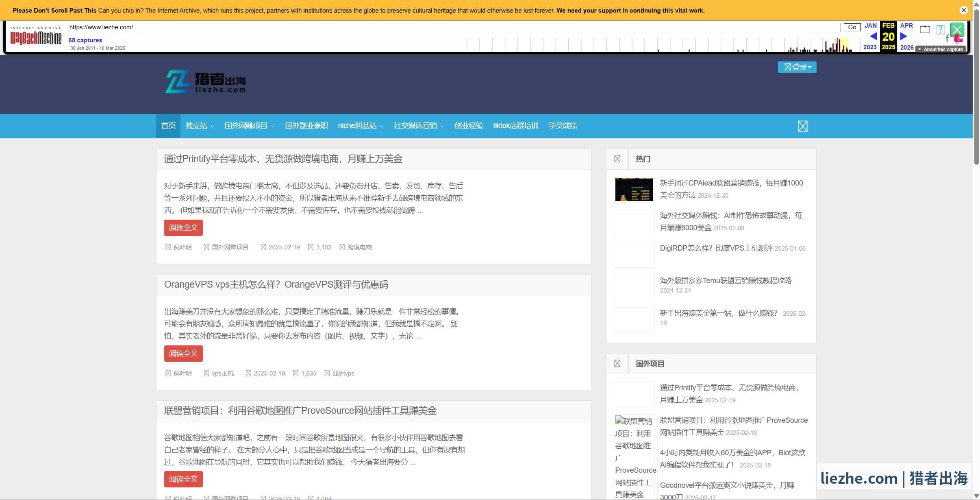Screen dimensions: 980x500
Task: Jump to JAN 2023 capture
Action: [x=870, y=36]
